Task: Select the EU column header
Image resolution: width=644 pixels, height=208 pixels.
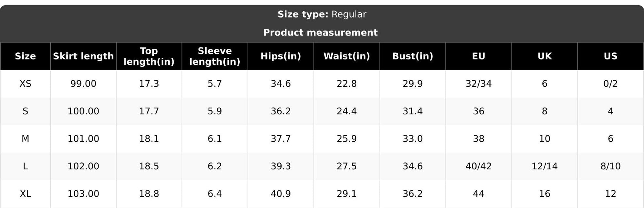Action: [479, 56]
